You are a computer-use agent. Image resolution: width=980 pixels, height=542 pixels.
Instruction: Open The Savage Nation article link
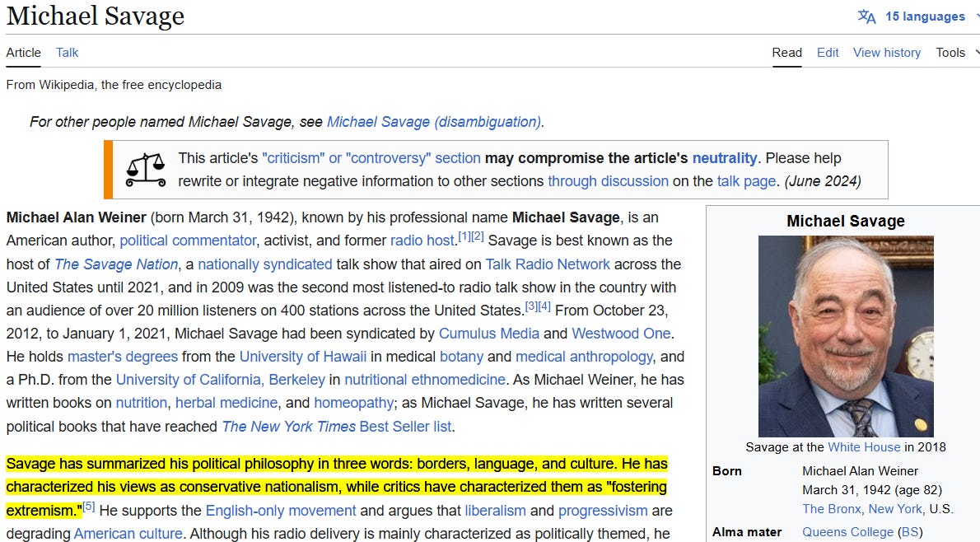point(116,264)
